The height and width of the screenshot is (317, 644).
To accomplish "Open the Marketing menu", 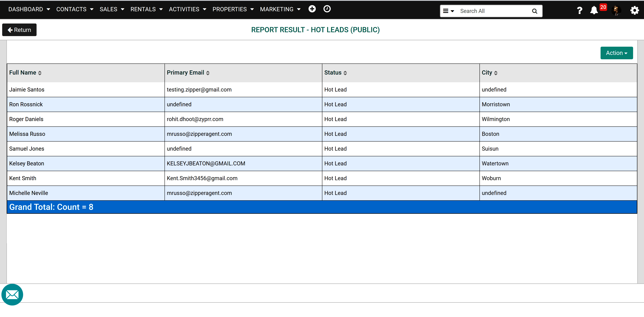I will pyautogui.click(x=280, y=9).
